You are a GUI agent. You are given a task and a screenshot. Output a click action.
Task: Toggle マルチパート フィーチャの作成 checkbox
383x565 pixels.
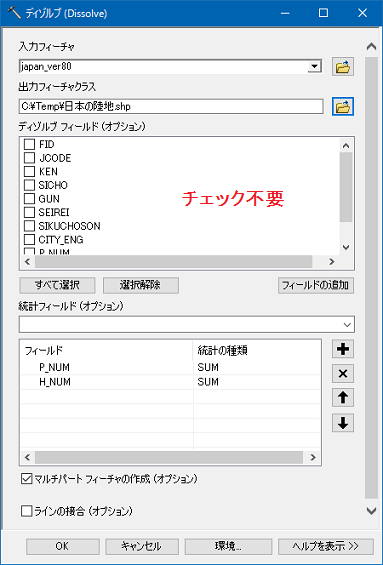click(26, 479)
